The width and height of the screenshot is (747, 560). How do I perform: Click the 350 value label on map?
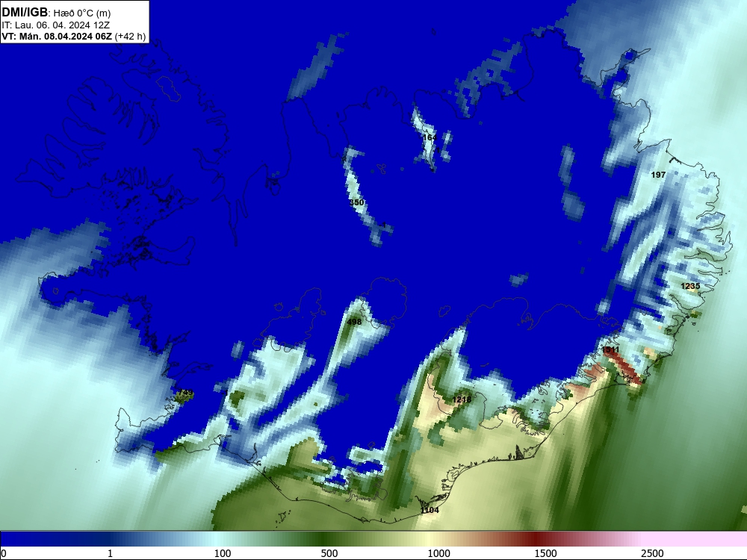click(x=356, y=202)
